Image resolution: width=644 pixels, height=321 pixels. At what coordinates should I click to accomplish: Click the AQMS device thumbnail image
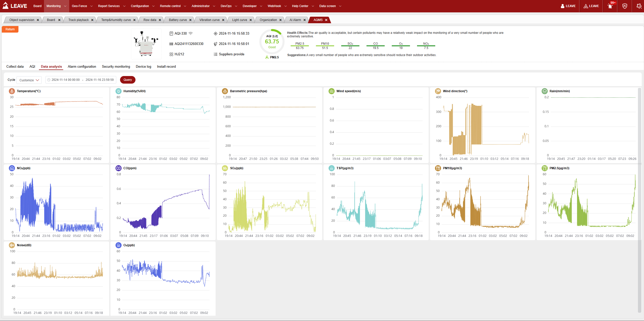pos(146,44)
